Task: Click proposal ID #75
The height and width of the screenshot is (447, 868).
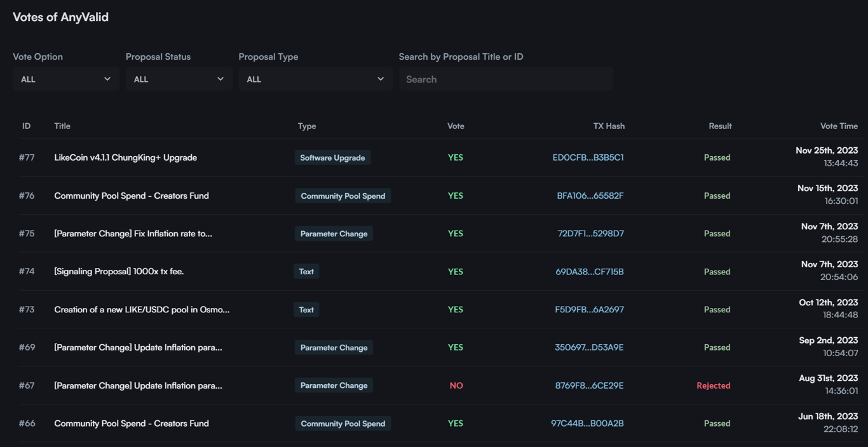Action: 27,234
